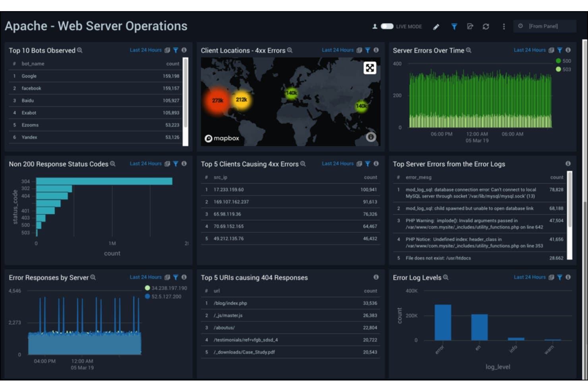Show info for Top 5 Clients Causing 4xx Errors
The height and width of the screenshot is (392, 588).
pos(376,164)
